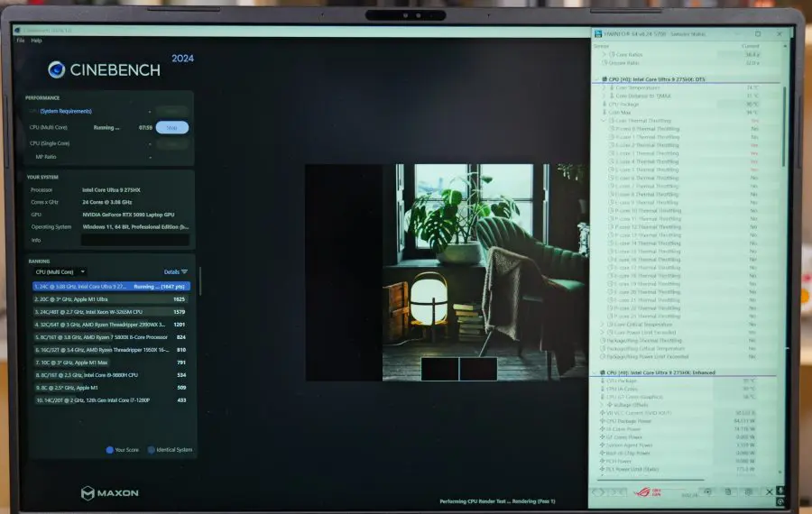Click the HWiNFO clock reset toolbar icon
The width and height of the screenshot is (812, 514).
coord(708,491)
